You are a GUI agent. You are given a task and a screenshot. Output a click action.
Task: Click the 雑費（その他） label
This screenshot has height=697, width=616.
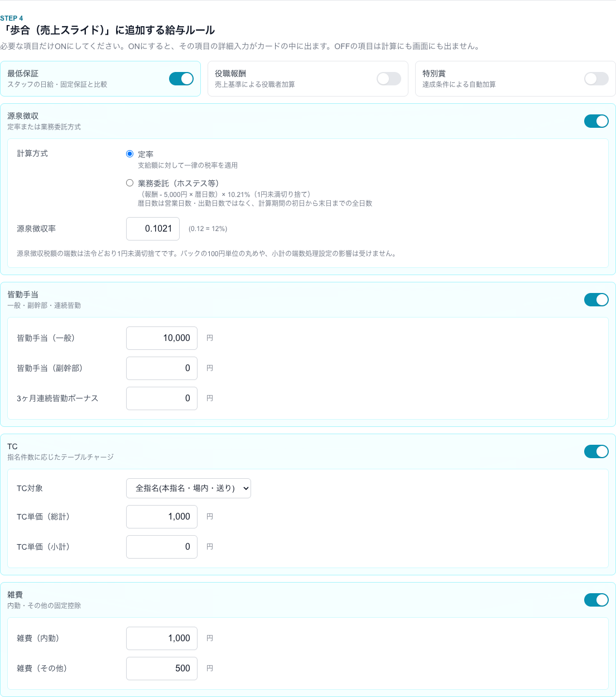point(42,669)
